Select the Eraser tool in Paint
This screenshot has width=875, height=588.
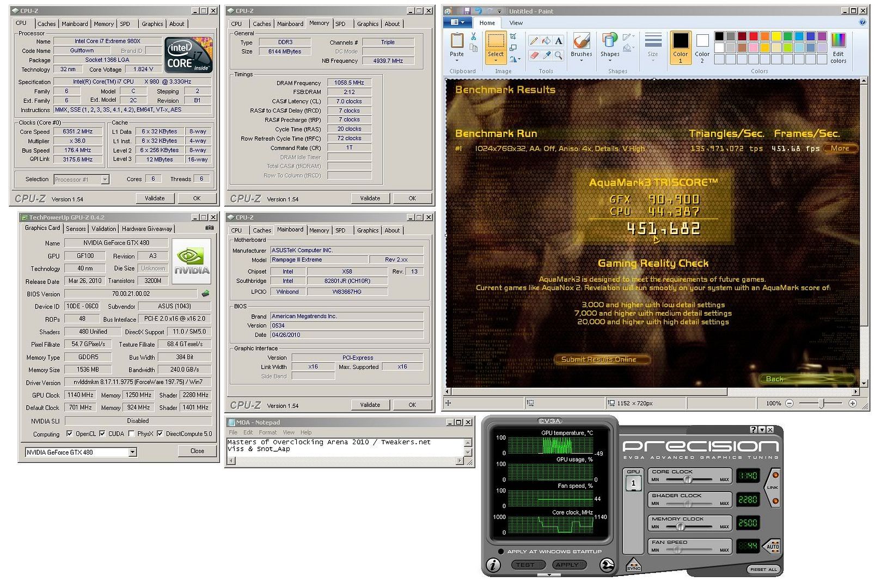tap(534, 55)
